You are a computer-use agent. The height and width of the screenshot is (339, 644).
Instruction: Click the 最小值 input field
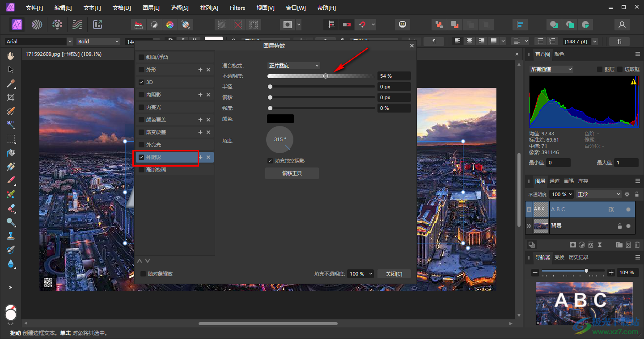[x=559, y=163]
